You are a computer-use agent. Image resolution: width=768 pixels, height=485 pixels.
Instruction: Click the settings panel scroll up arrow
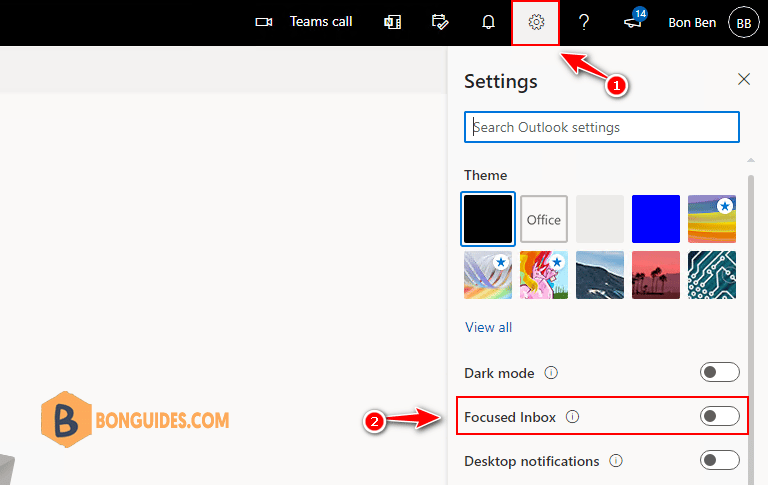tap(750, 160)
